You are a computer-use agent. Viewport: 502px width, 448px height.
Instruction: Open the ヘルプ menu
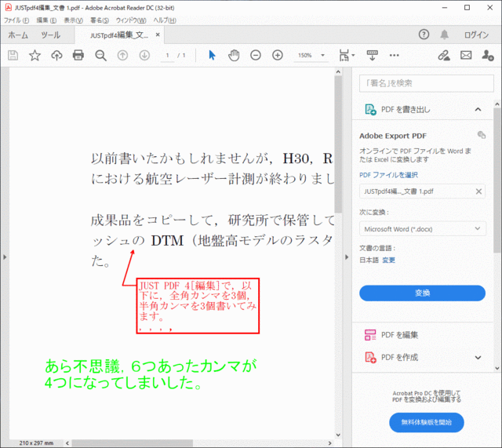(x=165, y=20)
